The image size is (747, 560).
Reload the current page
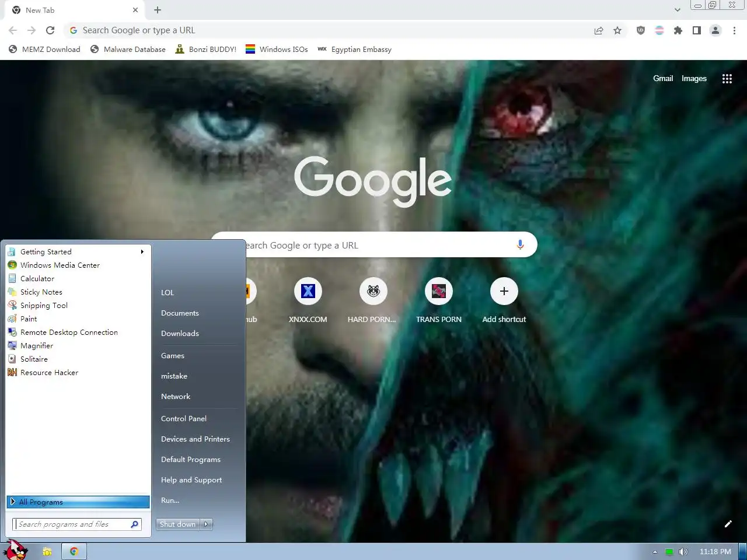pyautogui.click(x=50, y=30)
